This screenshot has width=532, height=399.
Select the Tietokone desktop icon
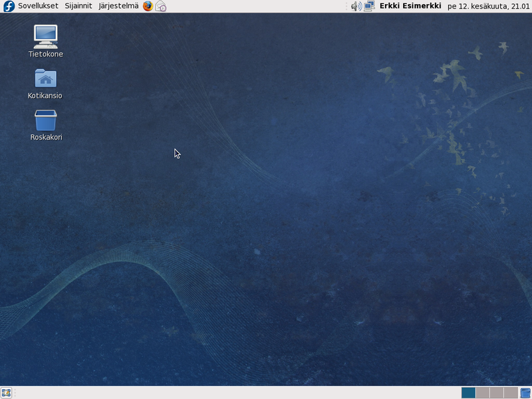click(45, 37)
